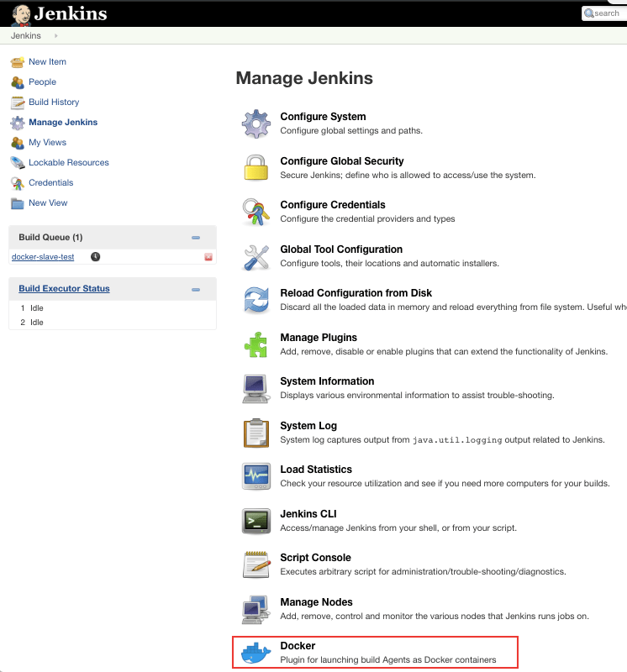
Task: Click the Script Console notepad icon
Action: tap(256, 564)
